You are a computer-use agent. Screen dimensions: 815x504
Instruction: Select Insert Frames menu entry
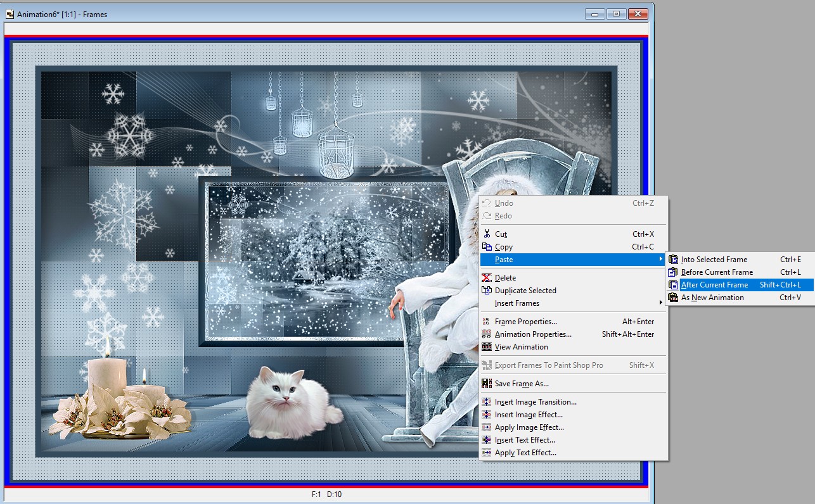click(572, 303)
